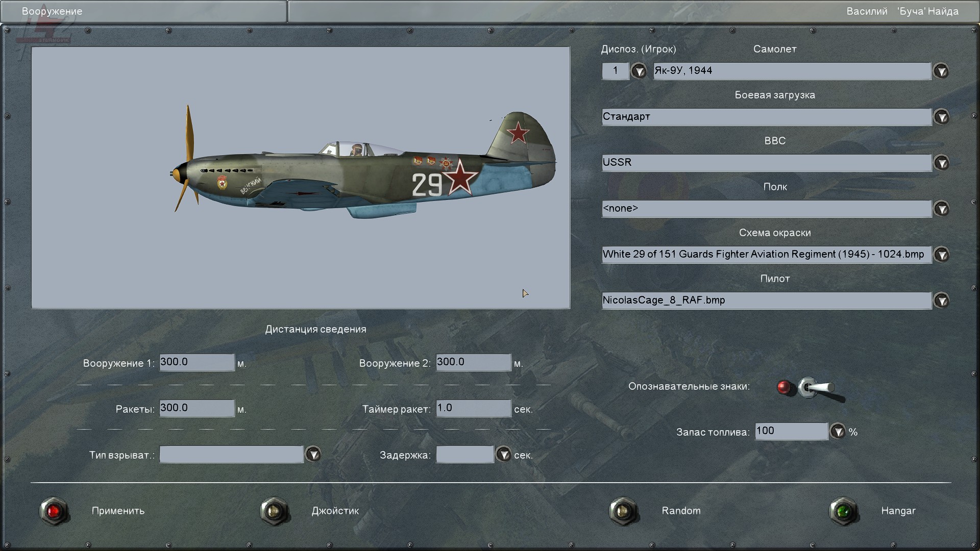The height and width of the screenshot is (551, 980).
Task: Open the Запас топлива percent arrow
Action: click(x=838, y=432)
